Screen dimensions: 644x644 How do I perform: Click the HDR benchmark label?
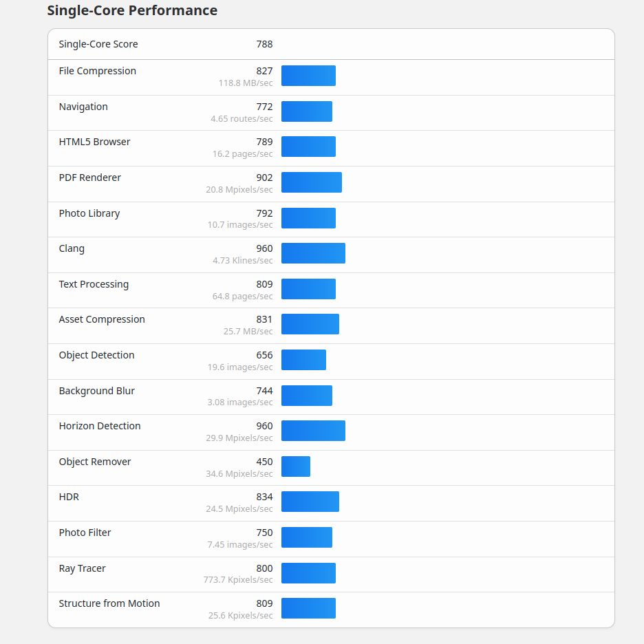(x=69, y=497)
